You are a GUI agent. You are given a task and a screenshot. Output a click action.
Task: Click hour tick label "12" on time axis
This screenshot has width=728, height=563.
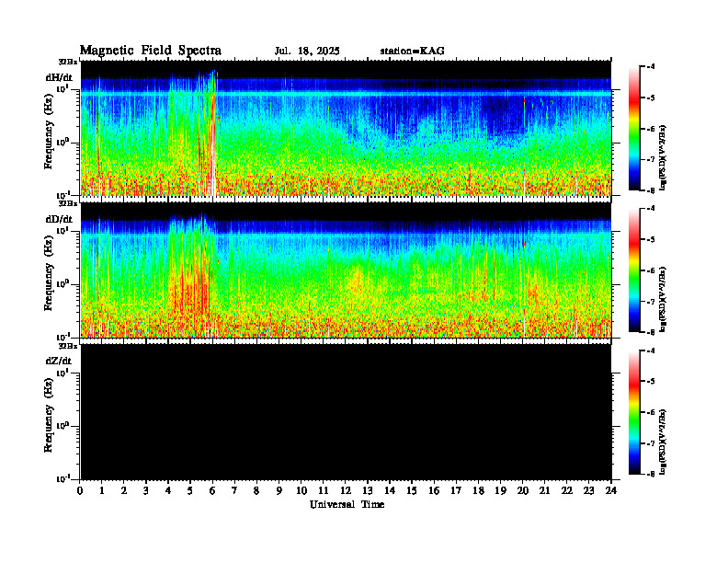click(x=346, y=491)
